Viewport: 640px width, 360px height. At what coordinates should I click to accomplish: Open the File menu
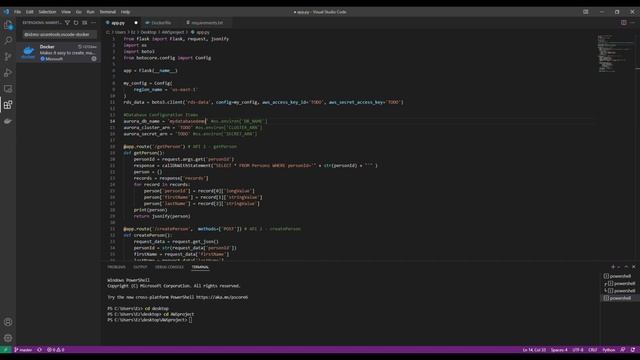pyautogui.click(x=18, y=12)
